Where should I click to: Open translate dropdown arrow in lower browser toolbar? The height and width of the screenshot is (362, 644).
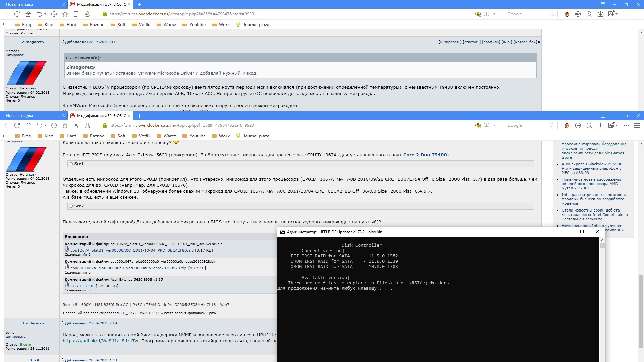point(617,125)
